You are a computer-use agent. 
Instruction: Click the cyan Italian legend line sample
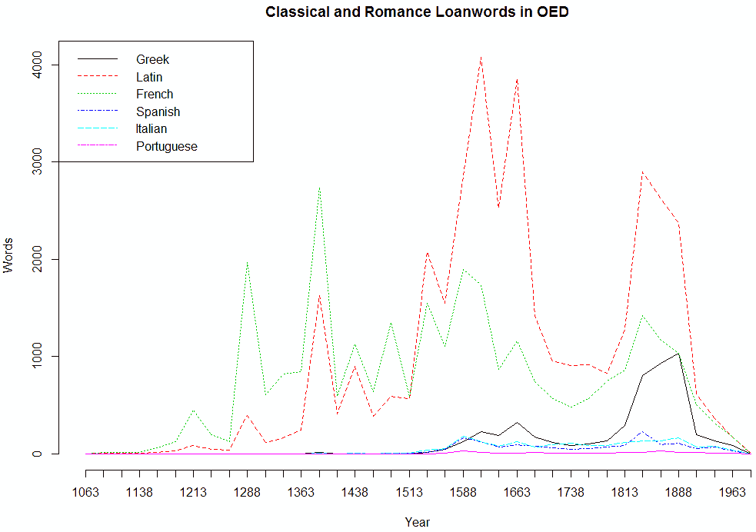point(96,128)
